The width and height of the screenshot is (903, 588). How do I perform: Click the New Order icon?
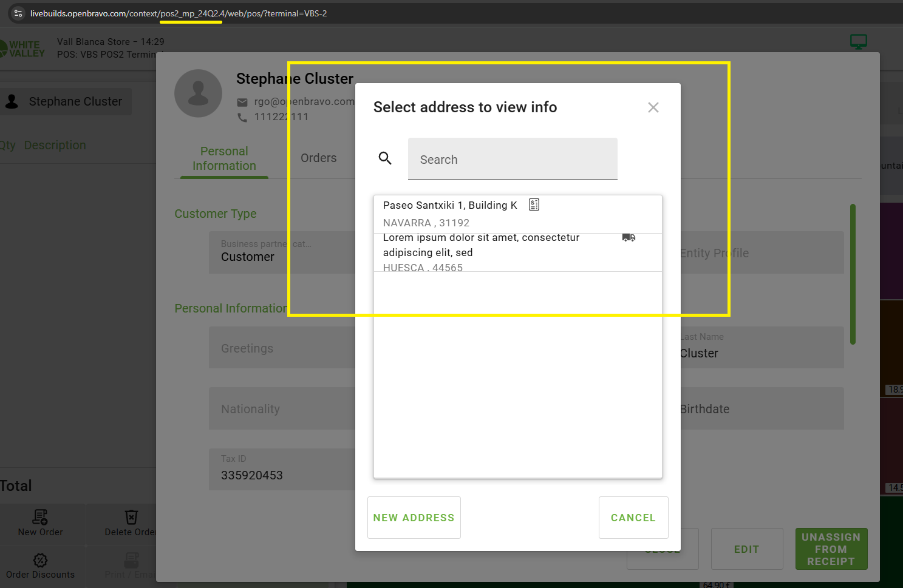41,517
